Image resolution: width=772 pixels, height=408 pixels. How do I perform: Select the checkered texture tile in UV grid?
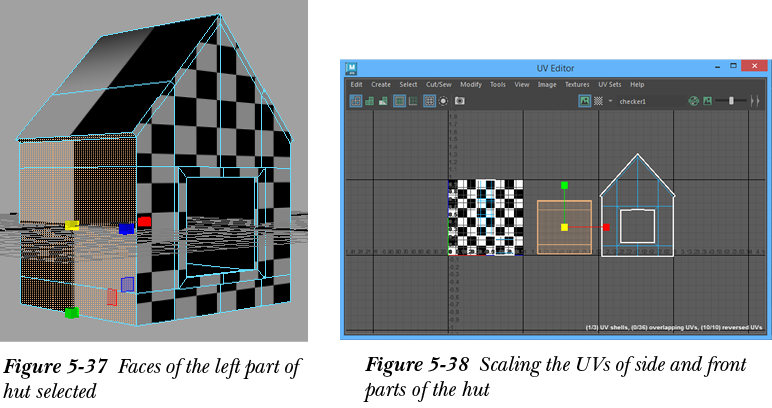tap(485, 216)
